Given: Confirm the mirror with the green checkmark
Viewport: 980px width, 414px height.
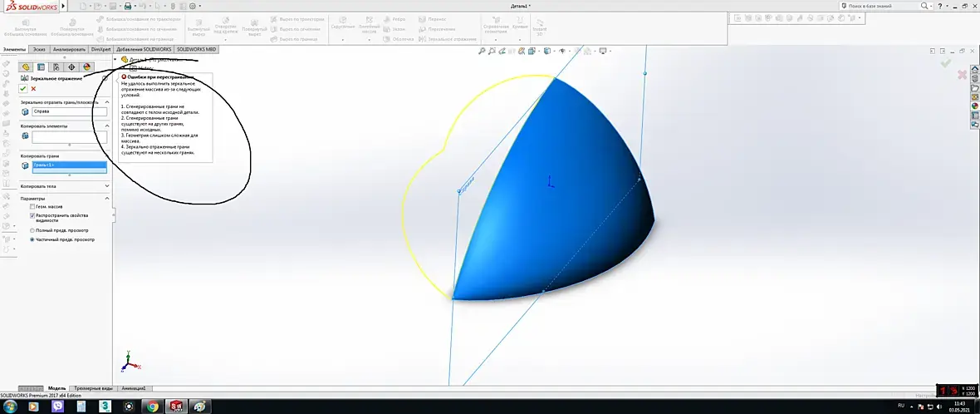Looking at the screenshot, I should [x=23, y=89].
